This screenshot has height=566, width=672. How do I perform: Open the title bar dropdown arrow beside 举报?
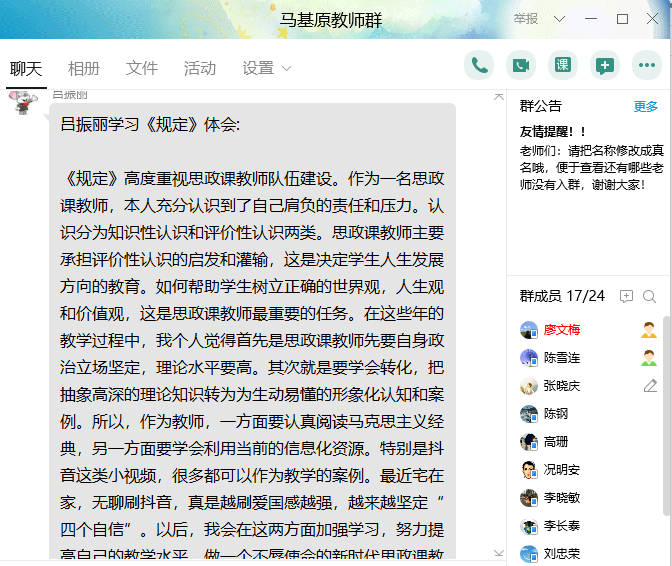pos(559,19)
